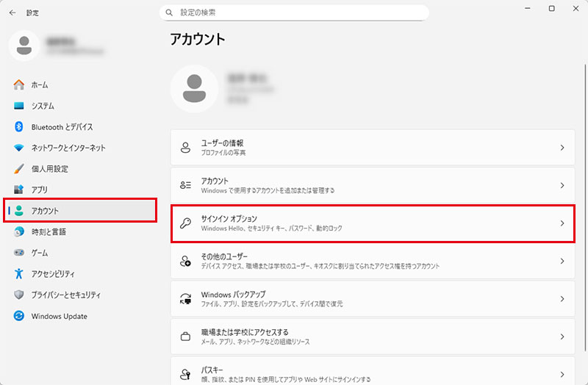Open ユーザーの情報 settings row
The width and height of the screenshot is (588, 385).
373,148
